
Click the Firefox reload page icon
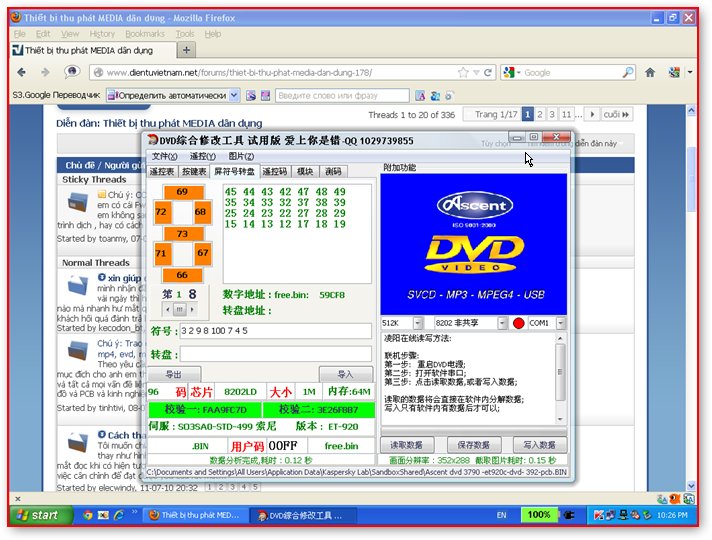[488, 73]
